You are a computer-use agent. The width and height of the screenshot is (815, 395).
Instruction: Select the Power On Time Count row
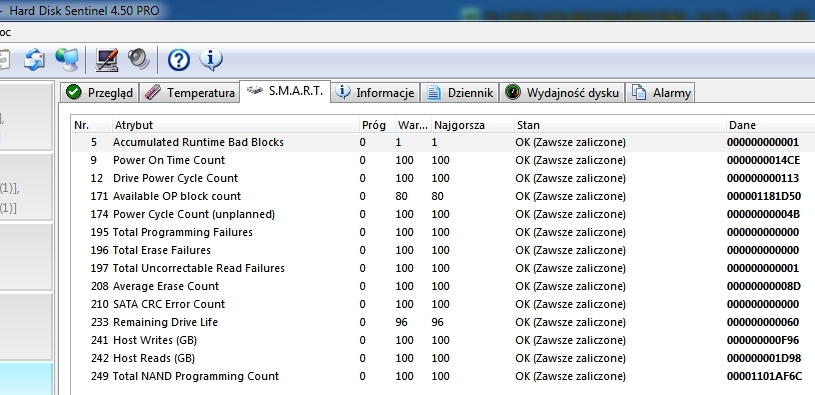coord(443,160)
